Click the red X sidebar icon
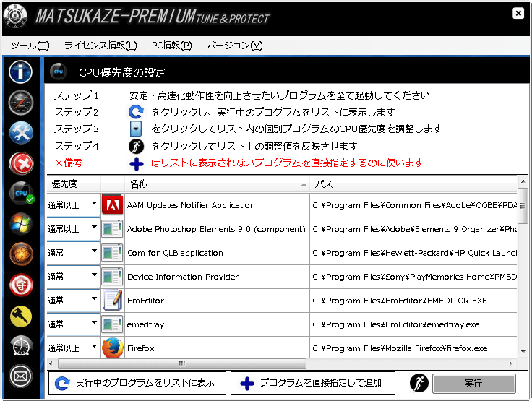 (21, 163)
